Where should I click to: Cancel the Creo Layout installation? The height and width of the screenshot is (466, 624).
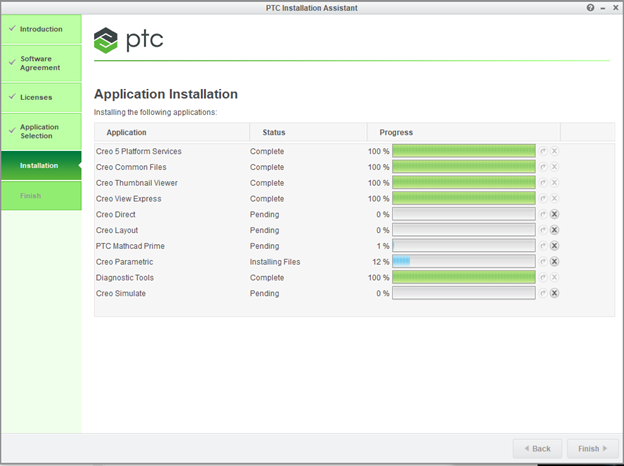pyautogui.click(x=554, y=230)
